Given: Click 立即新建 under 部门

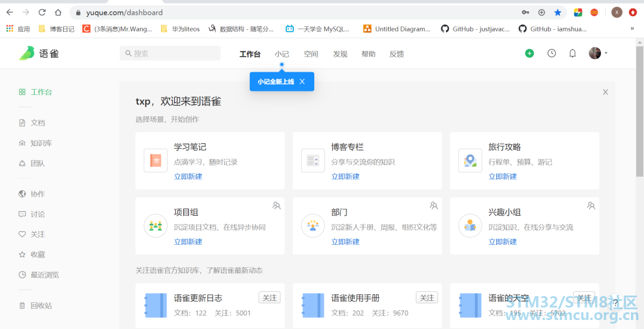Looking at the screenshot, I should pyautogui.click(x=345, y=242).
